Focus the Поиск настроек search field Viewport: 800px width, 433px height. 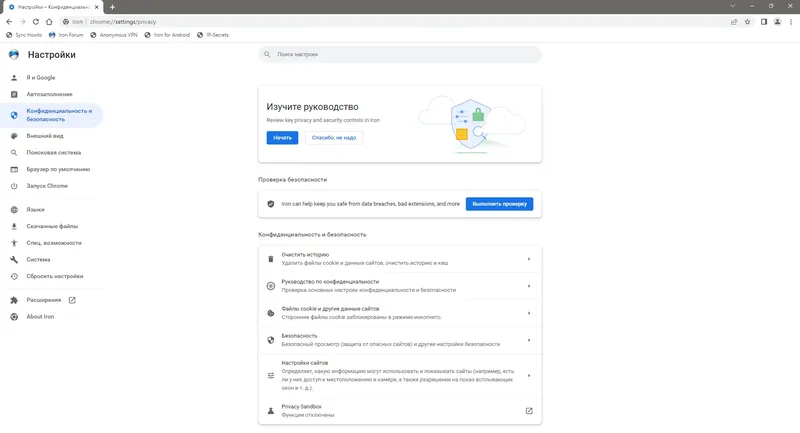coord(400,54)
